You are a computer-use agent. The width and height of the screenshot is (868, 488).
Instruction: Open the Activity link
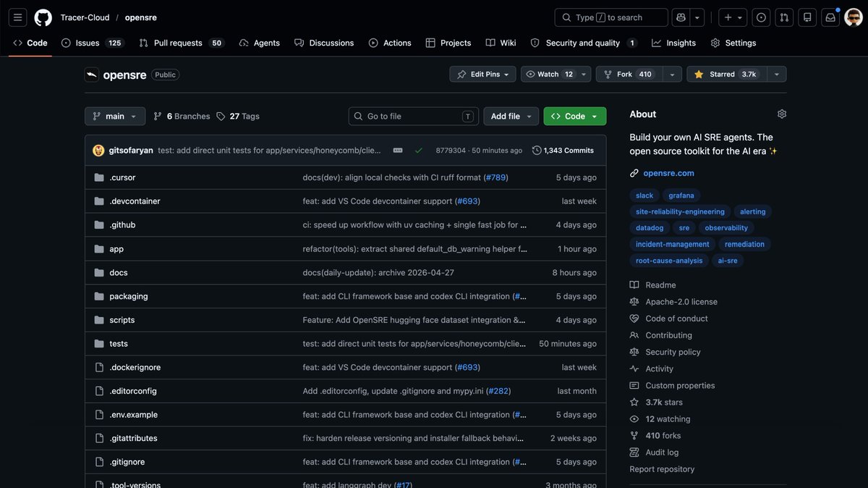coord(652,369)
